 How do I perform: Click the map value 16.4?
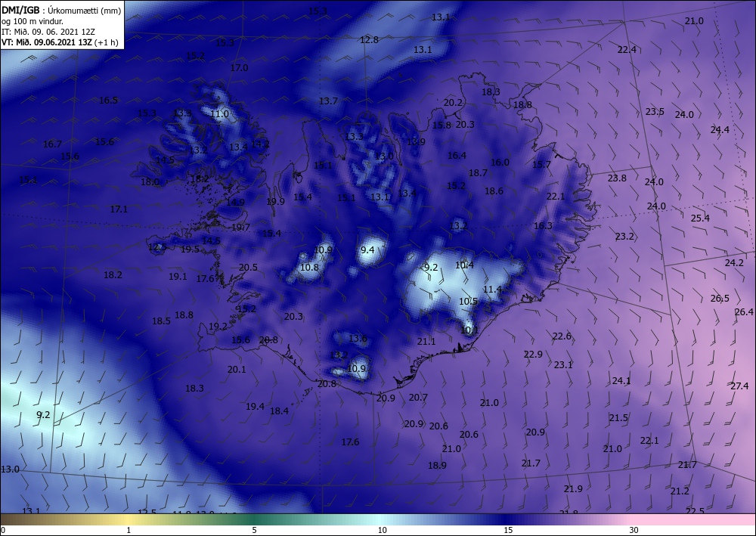(x=457, y=155)
